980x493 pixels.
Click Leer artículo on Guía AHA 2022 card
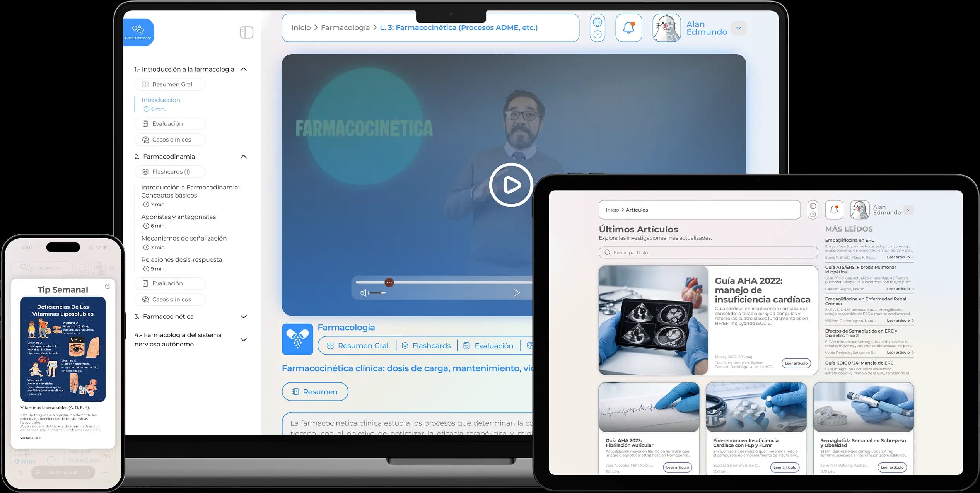click(x=796, y=363)
